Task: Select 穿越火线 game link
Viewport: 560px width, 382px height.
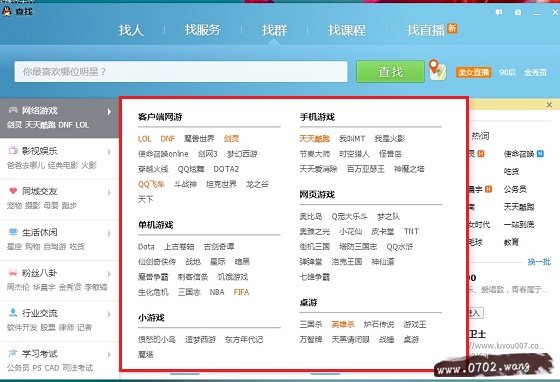Action: click(153, 169)
